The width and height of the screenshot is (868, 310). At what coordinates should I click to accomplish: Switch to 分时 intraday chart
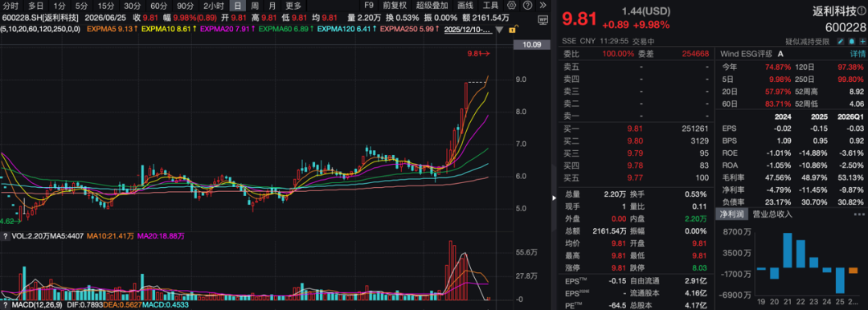10,6
